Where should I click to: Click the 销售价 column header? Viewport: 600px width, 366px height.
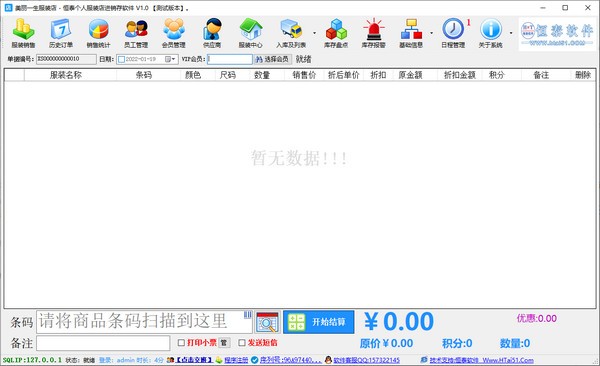click(x=304, y=75)
